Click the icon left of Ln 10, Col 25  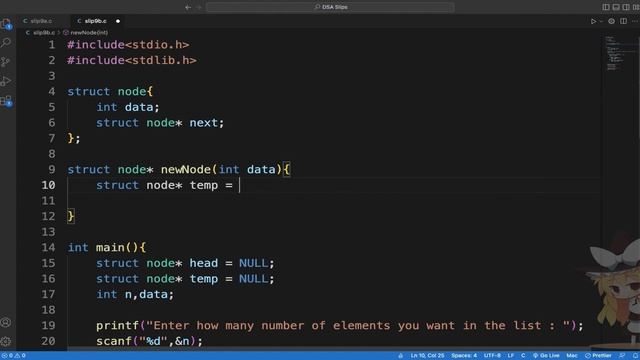coord(400,356)
